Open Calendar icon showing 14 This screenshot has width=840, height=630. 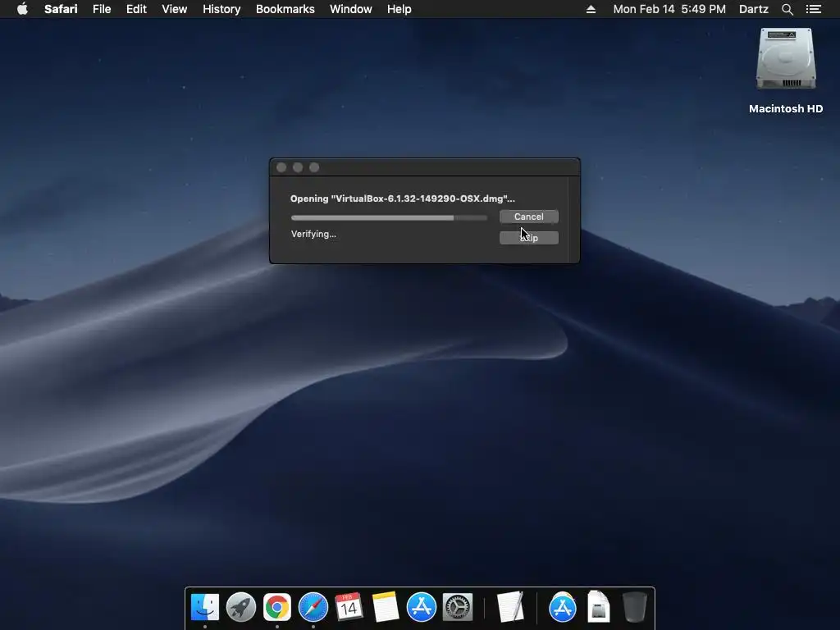coord(349,607)
